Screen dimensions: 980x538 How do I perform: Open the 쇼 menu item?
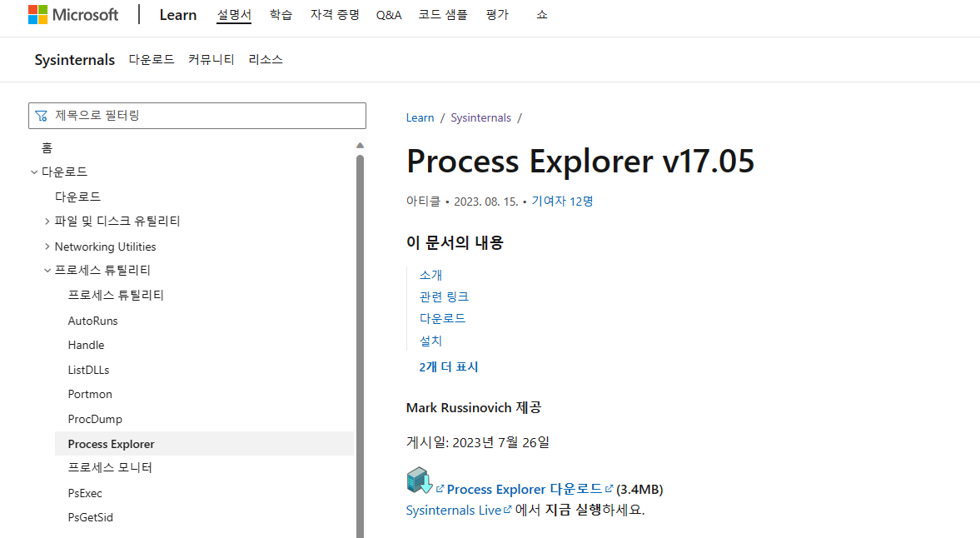coord(542,14)
